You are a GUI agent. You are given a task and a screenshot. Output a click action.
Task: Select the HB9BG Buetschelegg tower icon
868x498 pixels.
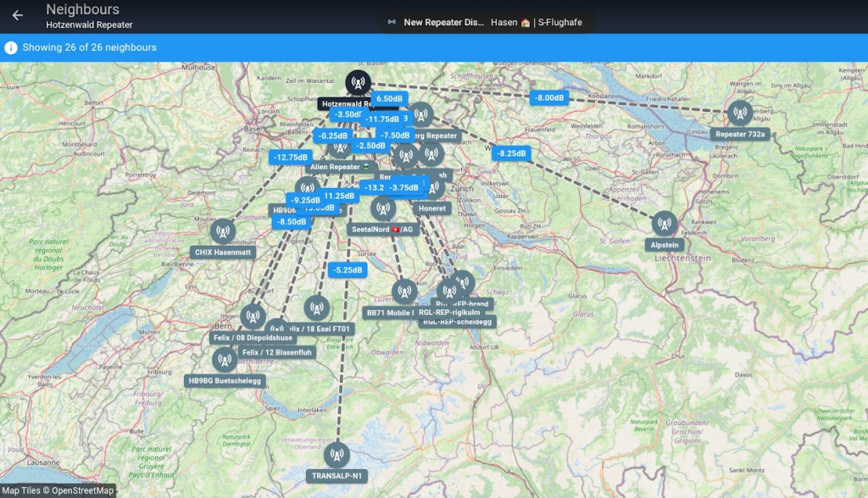[225, 360]
